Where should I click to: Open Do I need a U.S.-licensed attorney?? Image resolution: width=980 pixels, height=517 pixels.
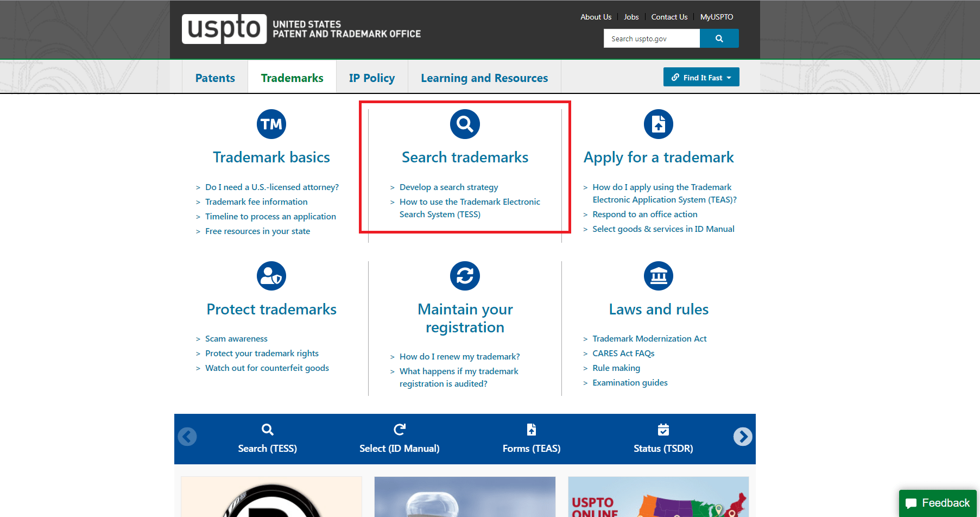pos(271,187)
